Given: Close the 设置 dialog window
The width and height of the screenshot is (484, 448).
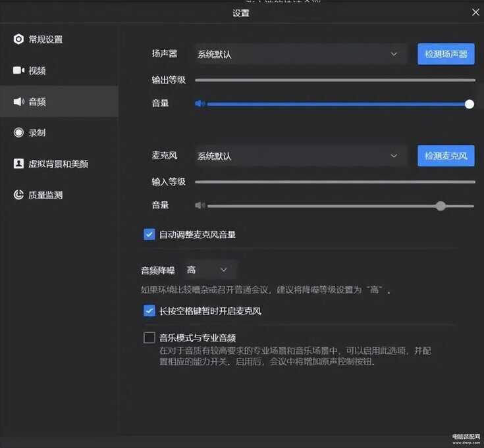Looking at the screenshot, I should pyautogui.click(x=475, y=12).
